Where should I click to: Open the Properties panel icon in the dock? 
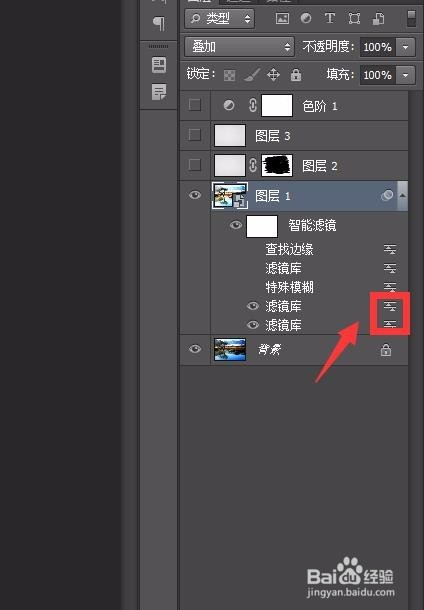(159, 65)
